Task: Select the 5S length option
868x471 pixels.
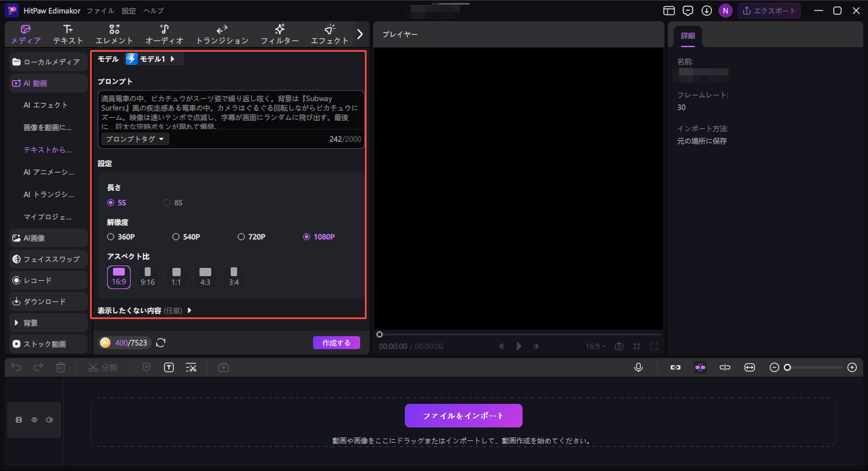Action: coord(117,203)
